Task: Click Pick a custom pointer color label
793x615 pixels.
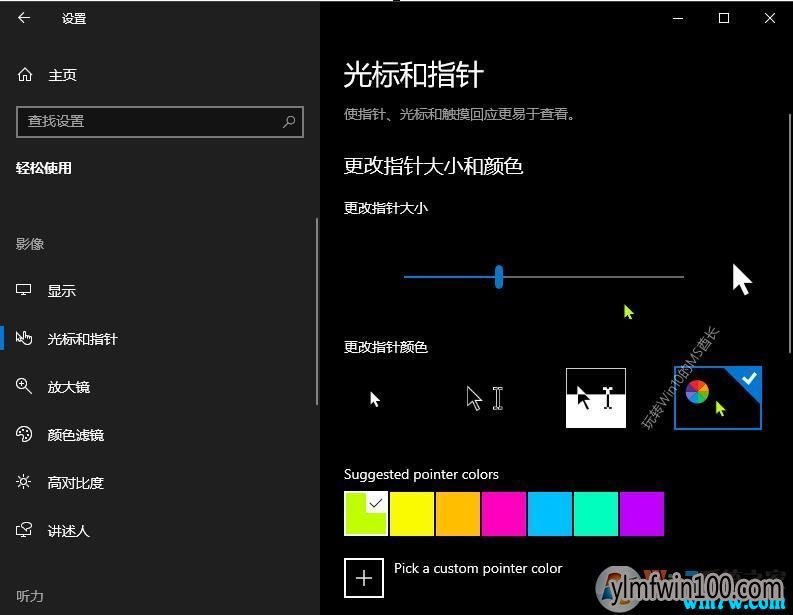Action: coord(478,568)
